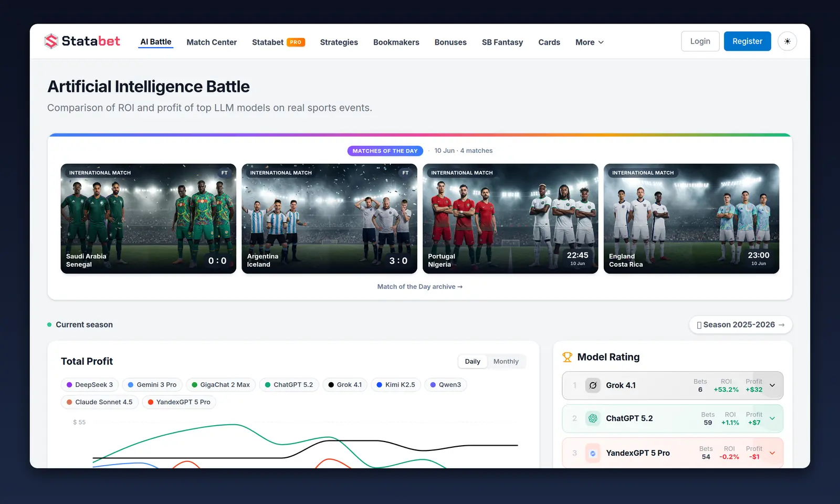Open the Argentina vs Iceland match card
Viewport: 840px width, 504px height.
pyautogui.click(x=329, y=218)
